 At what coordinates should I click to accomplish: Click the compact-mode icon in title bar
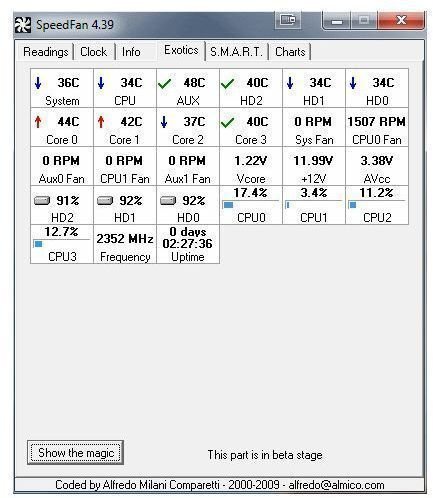tap(288, 20)
